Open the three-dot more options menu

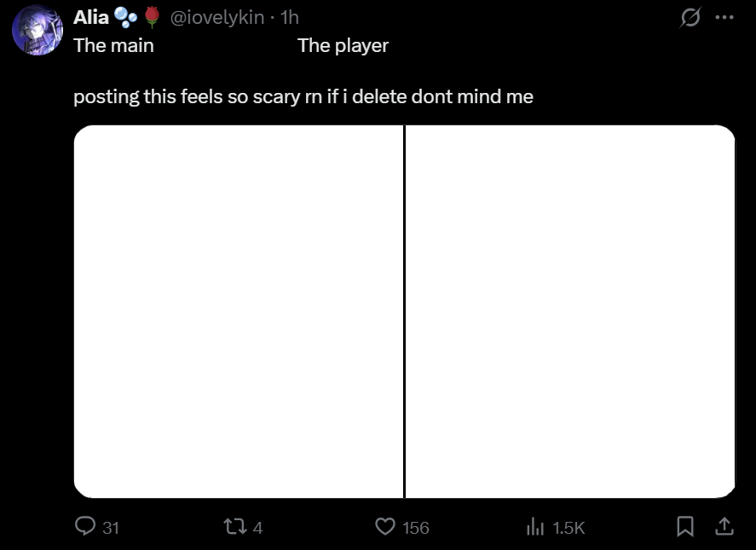[724, 18]
